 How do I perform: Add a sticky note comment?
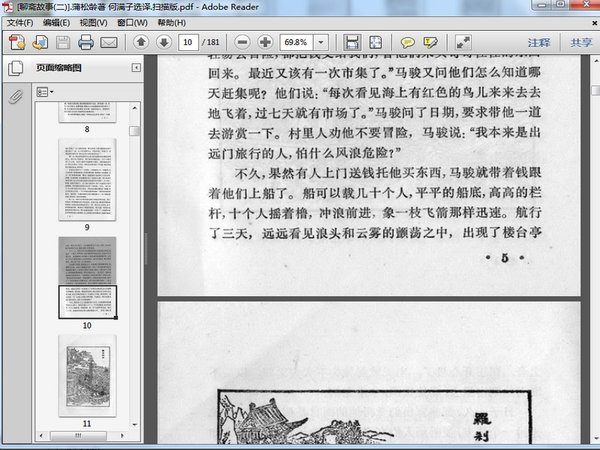tap(407, 42)
